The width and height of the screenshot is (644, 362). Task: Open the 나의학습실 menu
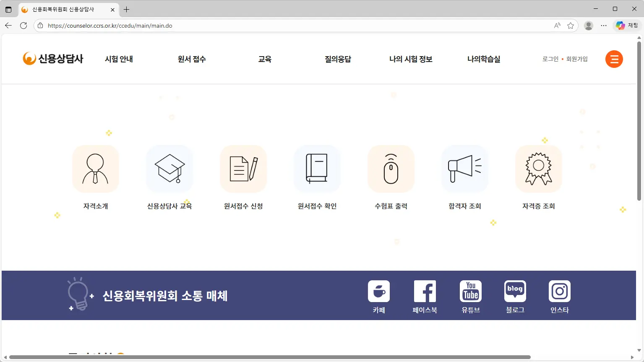tap(483, 59)
